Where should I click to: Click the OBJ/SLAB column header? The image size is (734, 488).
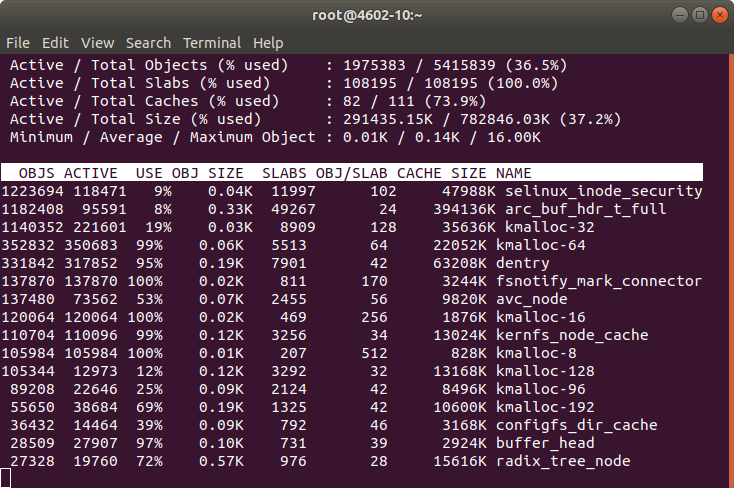click(352, 173)
